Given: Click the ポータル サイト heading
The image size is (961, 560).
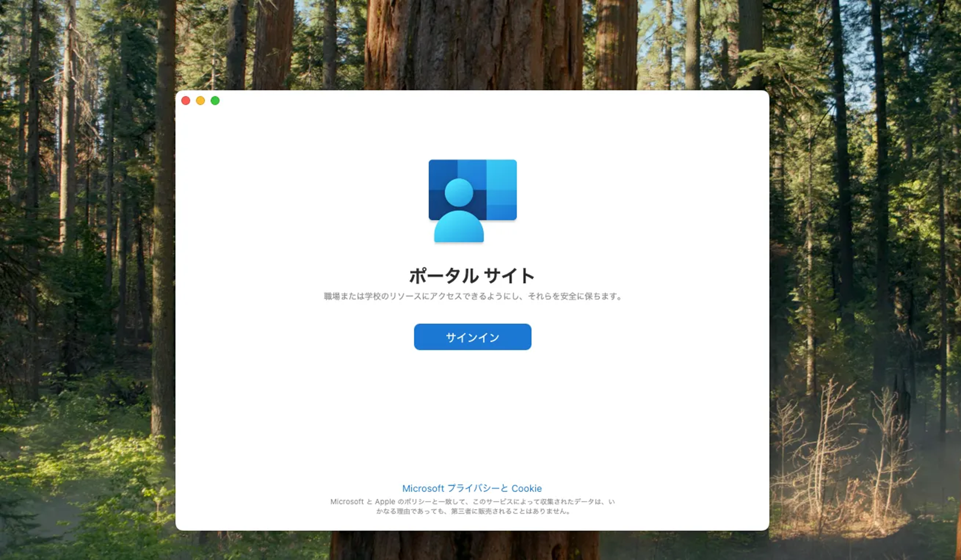Looking at the screenshot, I should [472, 275].
